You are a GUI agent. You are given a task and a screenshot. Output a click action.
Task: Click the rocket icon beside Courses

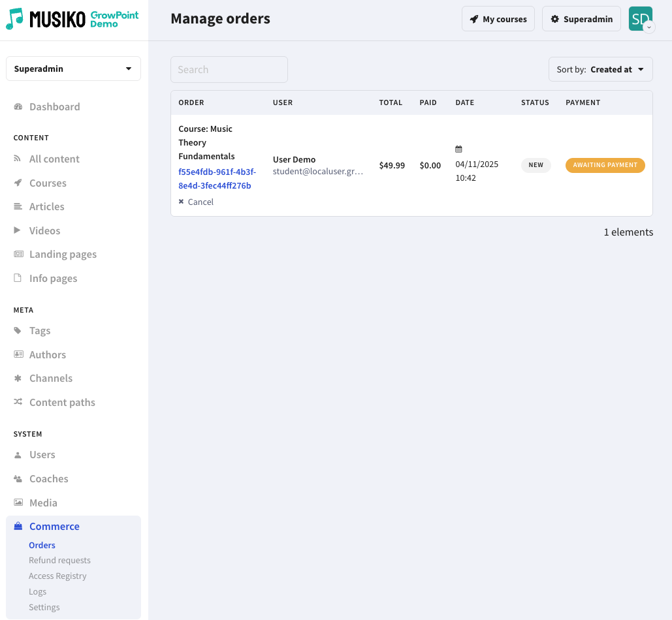click(x=18, y=183)
